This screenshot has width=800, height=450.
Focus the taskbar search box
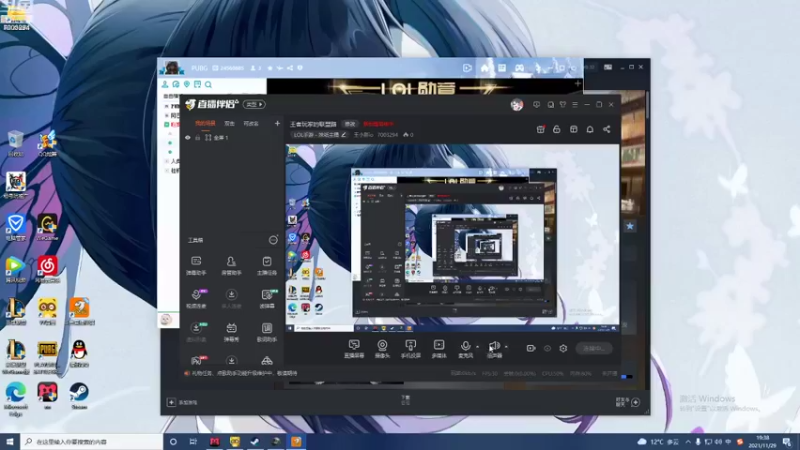[92, 441]
